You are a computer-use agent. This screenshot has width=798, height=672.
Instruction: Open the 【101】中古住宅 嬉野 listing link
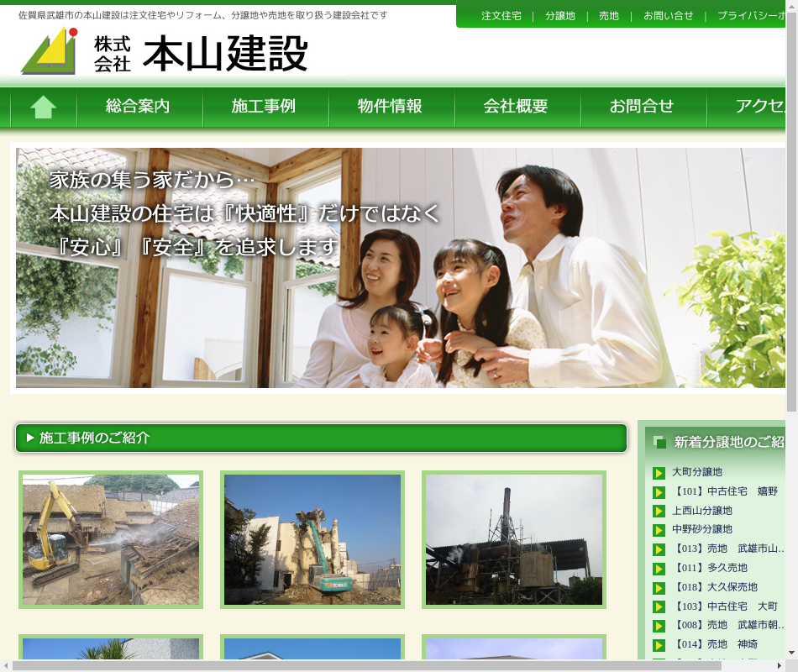click(726, 491)
